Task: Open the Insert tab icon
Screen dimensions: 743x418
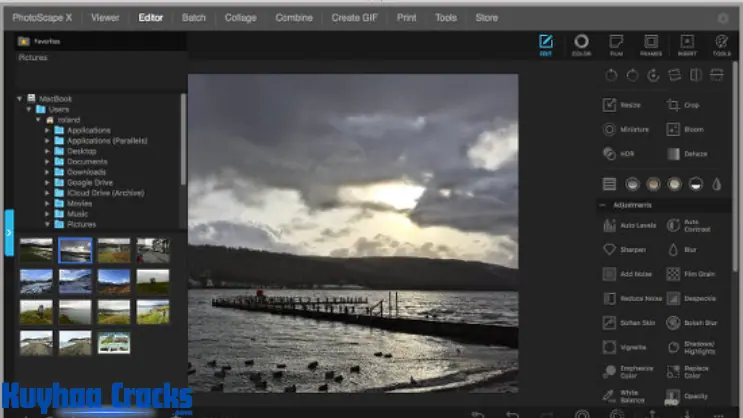Action: [x=687, y=45]
